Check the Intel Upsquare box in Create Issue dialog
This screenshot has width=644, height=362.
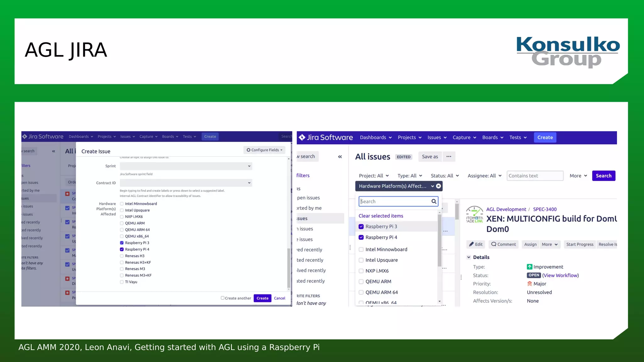coord(122,210)
